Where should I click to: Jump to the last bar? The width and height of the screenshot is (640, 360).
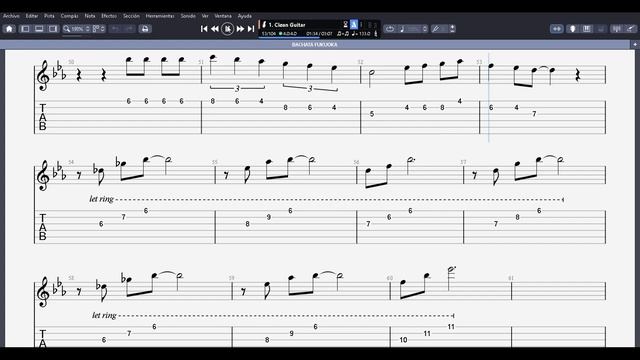(x=251, y=29)
